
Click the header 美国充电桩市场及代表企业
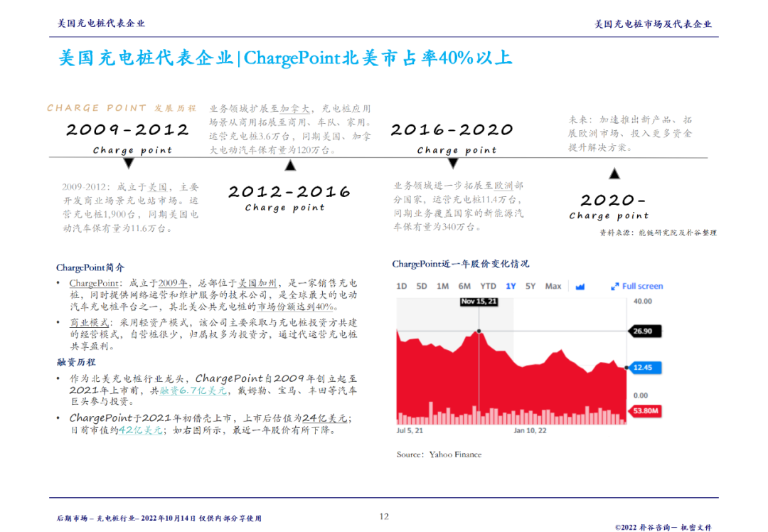click(x=653, y=24)
